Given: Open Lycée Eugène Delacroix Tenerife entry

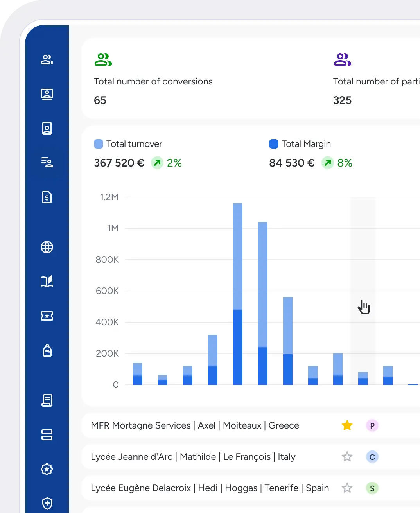Looking at the screenshot, I should pyautogui.click(x=210, y=488).
